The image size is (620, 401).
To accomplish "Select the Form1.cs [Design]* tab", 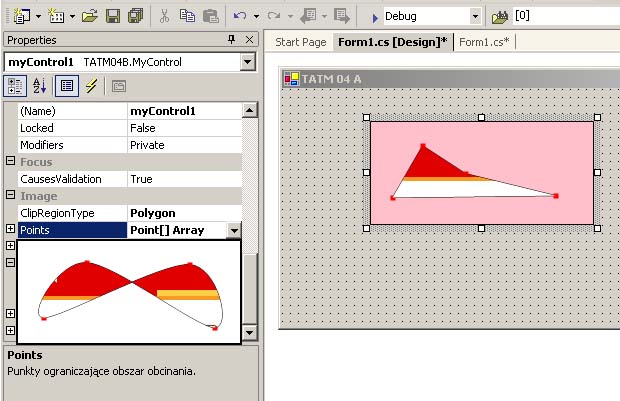I will click(393, 42).
